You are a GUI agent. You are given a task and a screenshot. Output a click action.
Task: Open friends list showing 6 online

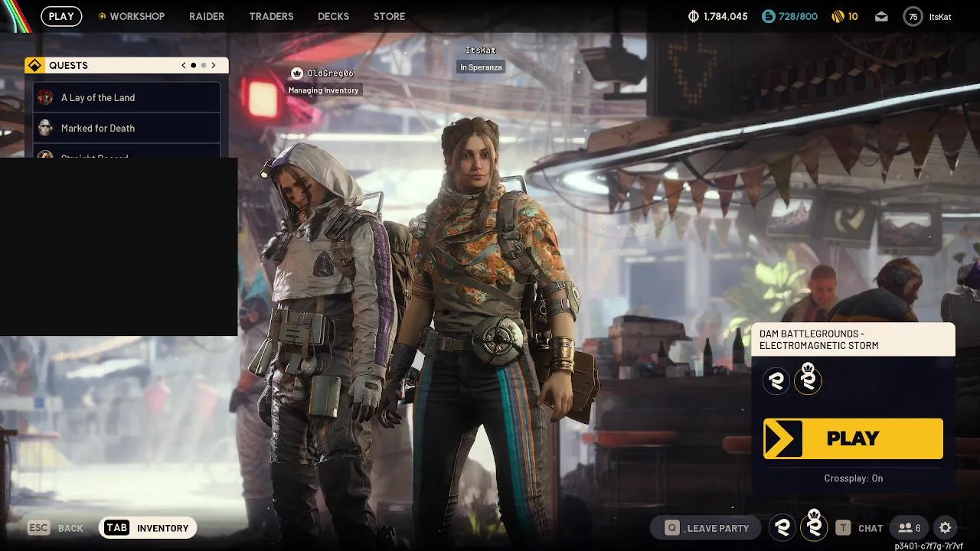910,528
